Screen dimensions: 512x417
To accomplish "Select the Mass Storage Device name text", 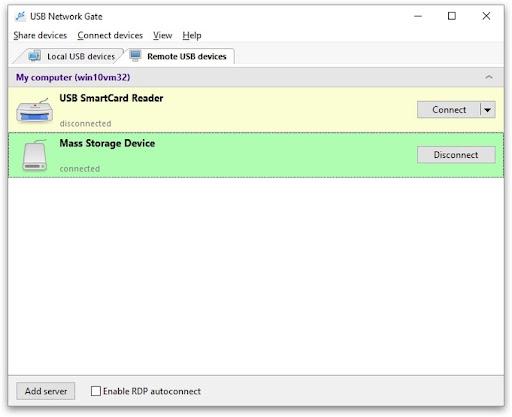I will tap(107, 143).
